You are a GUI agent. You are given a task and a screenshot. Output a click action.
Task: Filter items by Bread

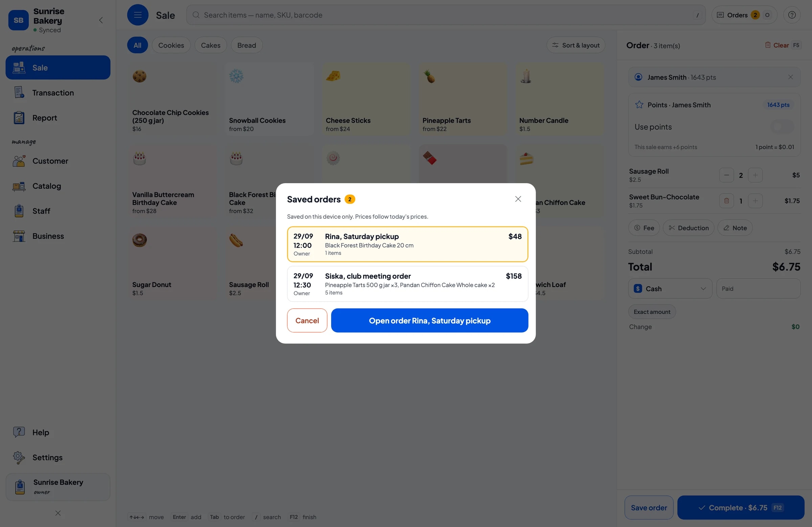pos(246,45)
